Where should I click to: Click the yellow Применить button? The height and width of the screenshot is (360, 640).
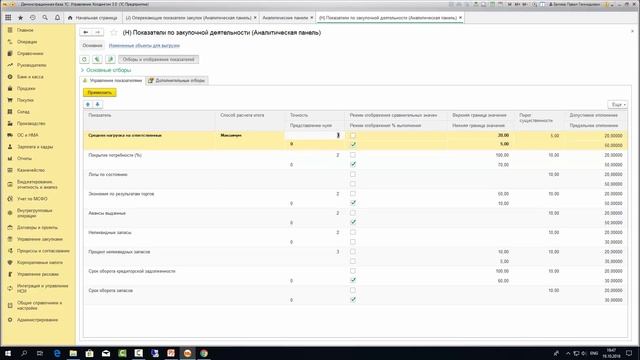pyautogui.click(x=100, y=93)
